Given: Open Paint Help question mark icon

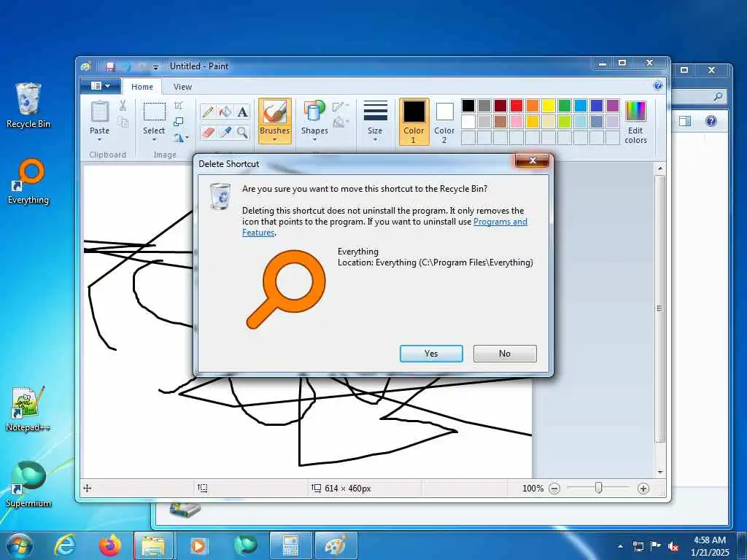Looking at the screenshot, I should 658,86.
